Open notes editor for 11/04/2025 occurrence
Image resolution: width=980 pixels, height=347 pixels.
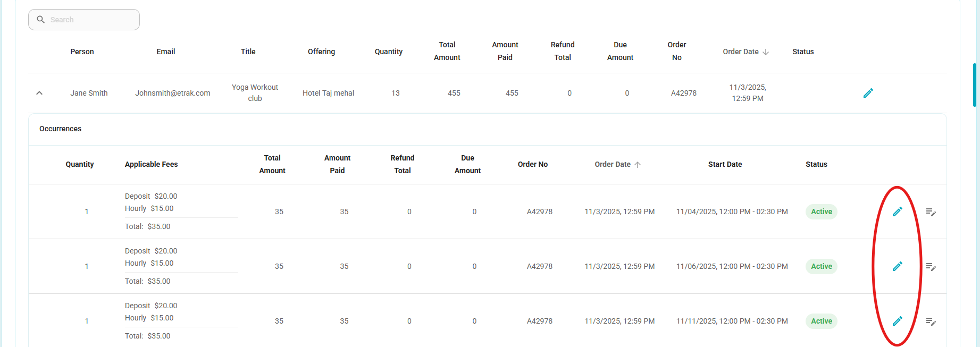tap(931, 212)
